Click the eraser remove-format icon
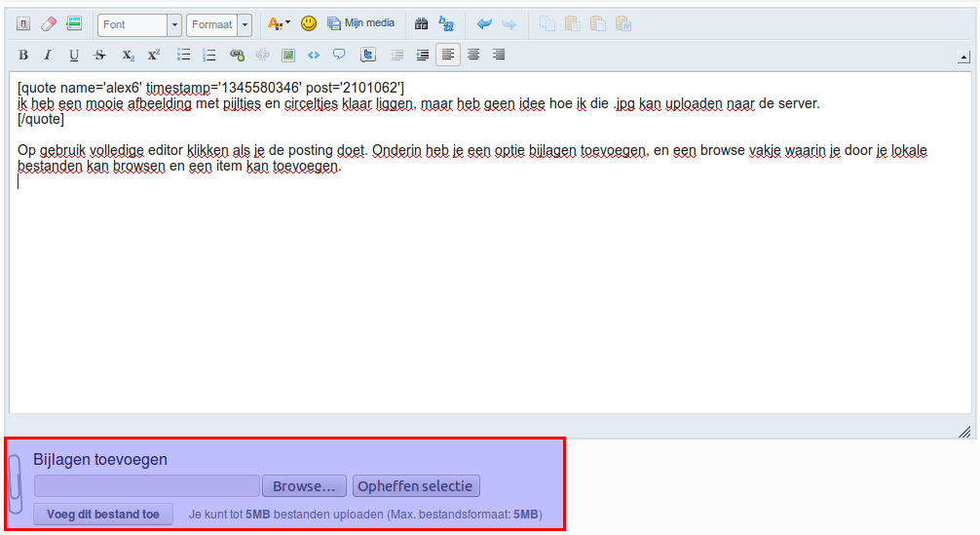Screen dimensions: 980x535 pos(49,23)
